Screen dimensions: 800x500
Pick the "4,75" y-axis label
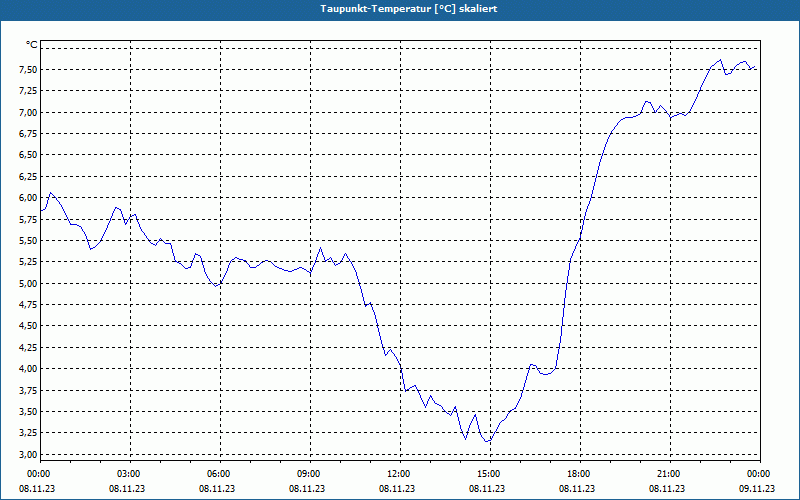pyautogui.click(x=28, y=305)
